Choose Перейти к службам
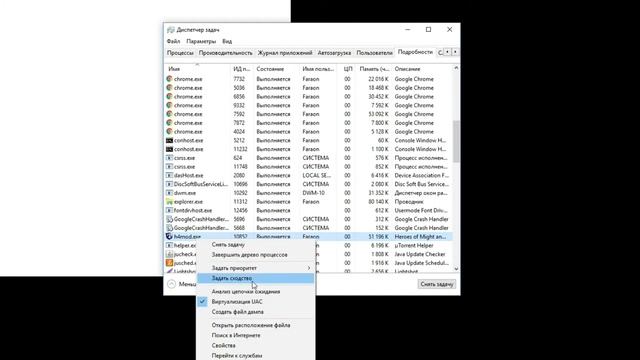This screenshot has width=640, height=360. click(237, 356)
